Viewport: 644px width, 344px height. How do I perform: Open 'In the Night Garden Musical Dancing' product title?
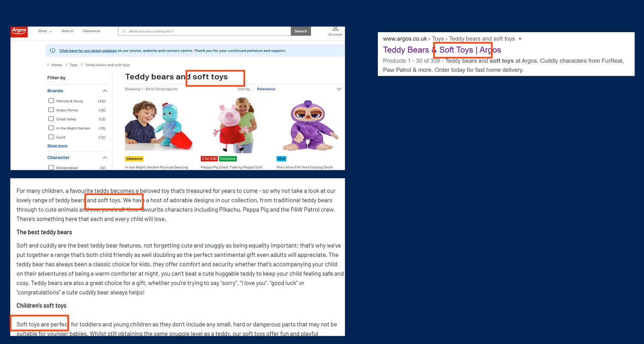[156, 167]
